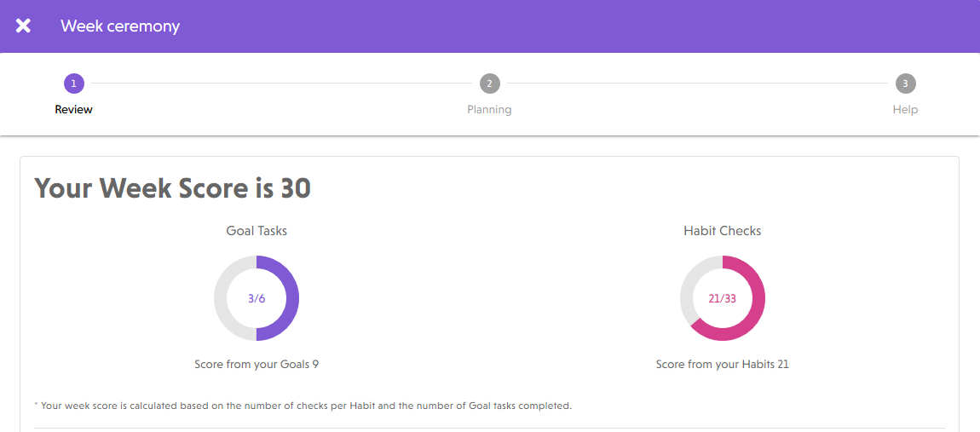Click the step 2 circle icon
Screen dimensions: 980x432
[x=489, y=84]
